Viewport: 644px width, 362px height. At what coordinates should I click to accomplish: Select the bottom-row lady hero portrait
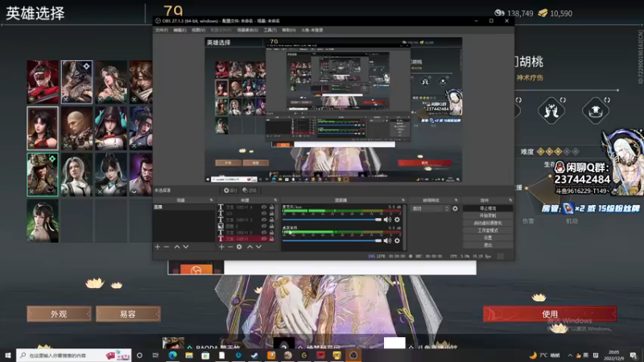(43, 220)
